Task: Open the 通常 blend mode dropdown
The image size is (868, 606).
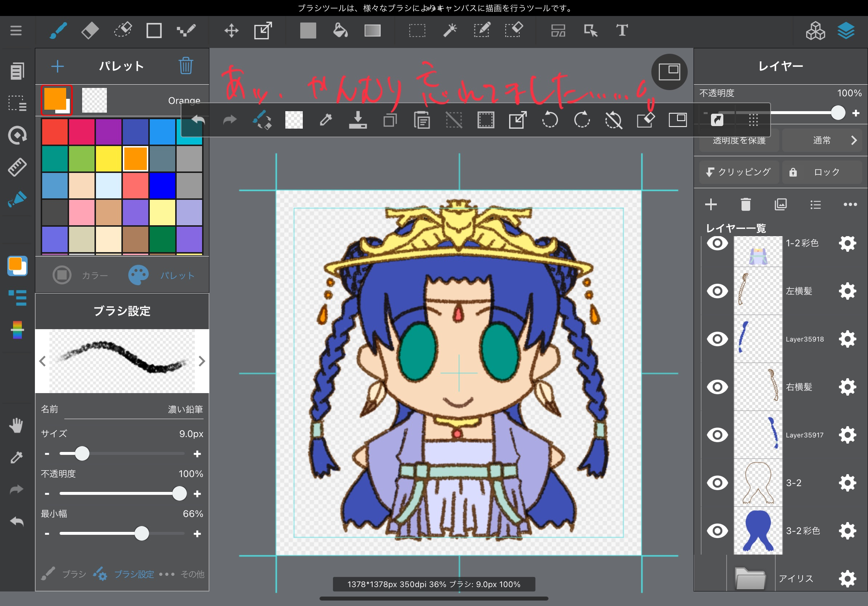Action: (x=822, y=141)
